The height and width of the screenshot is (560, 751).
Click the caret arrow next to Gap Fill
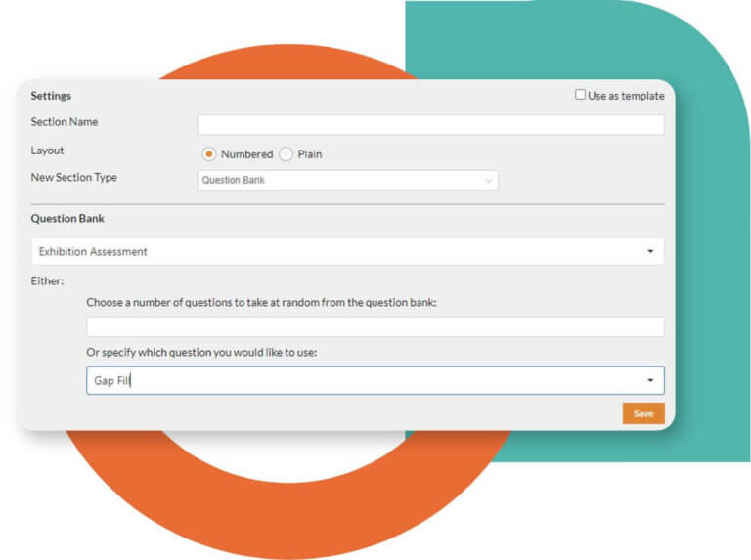pyautogui.click(x=650, y=381)
